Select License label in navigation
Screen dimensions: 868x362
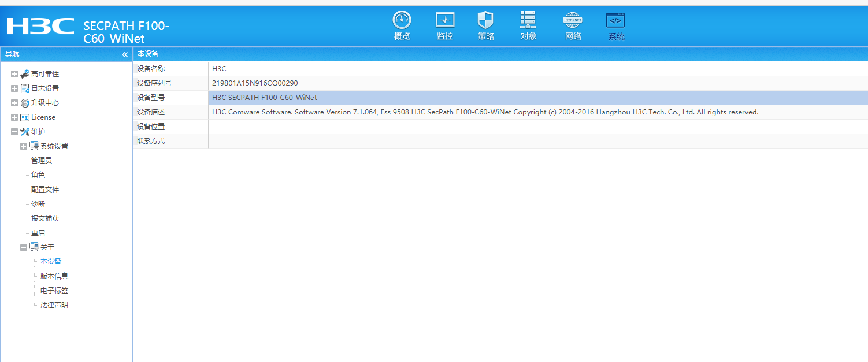click(x=43, y=117)
